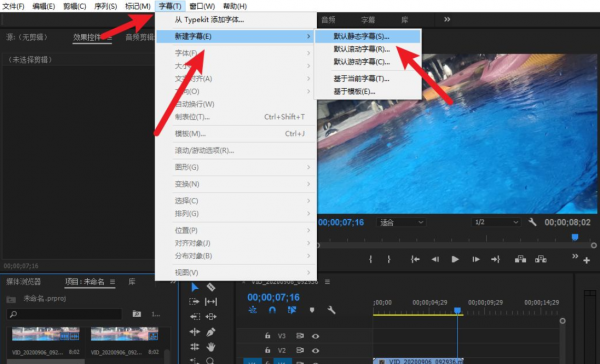
Task: Choose 默认游动字幕(C)... from the submenu
Action: 367,62
